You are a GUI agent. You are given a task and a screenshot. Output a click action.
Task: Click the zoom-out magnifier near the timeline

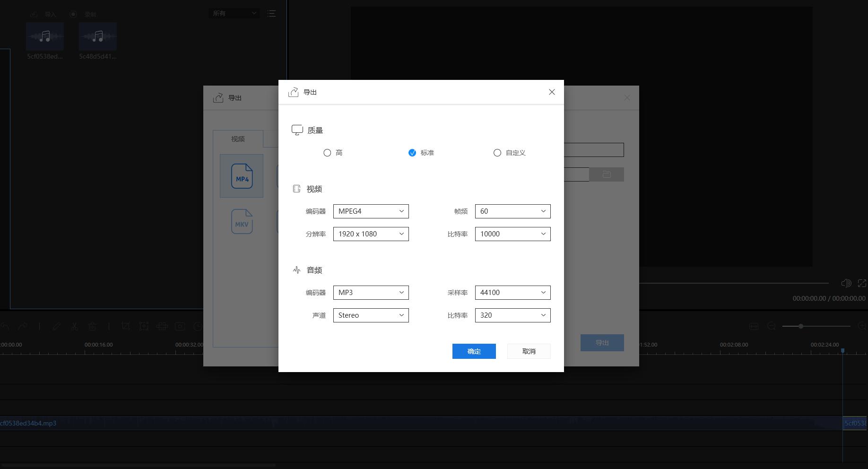772,326
